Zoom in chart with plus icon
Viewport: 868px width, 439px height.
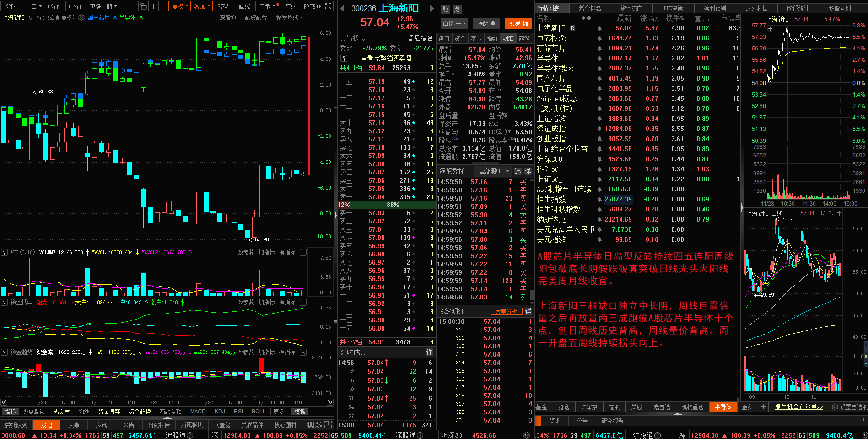click(153, 6)
